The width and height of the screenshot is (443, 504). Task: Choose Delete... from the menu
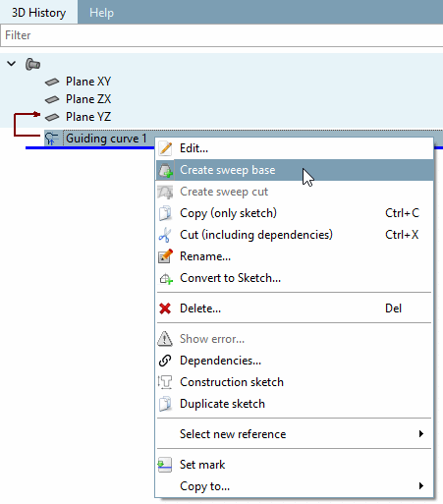pyautogui.click(x=295, y=308)
